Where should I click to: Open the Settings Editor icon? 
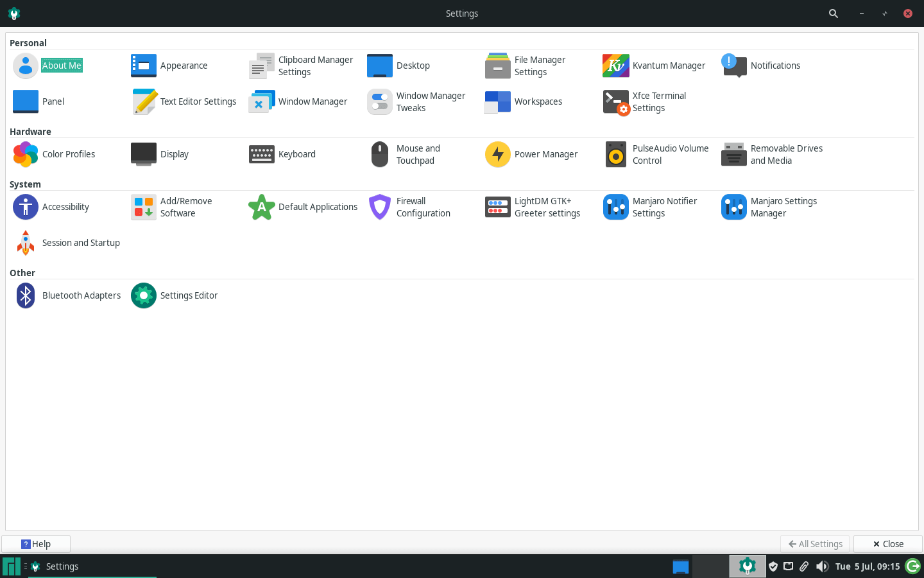144,295
